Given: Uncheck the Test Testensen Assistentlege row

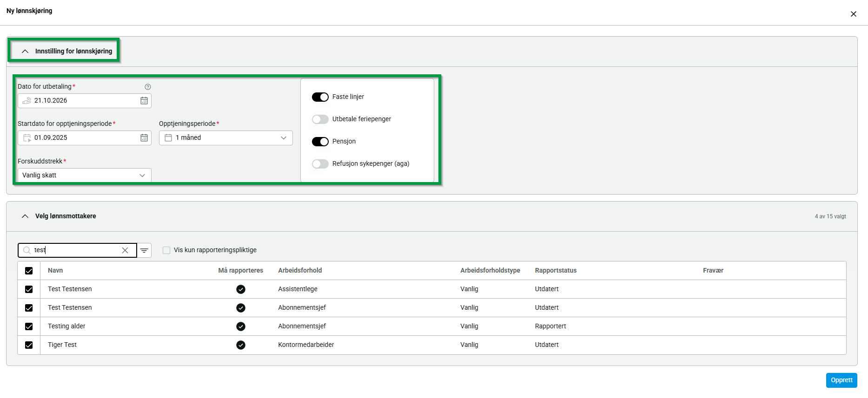Looking at the screenshot, I should [29, 289].
